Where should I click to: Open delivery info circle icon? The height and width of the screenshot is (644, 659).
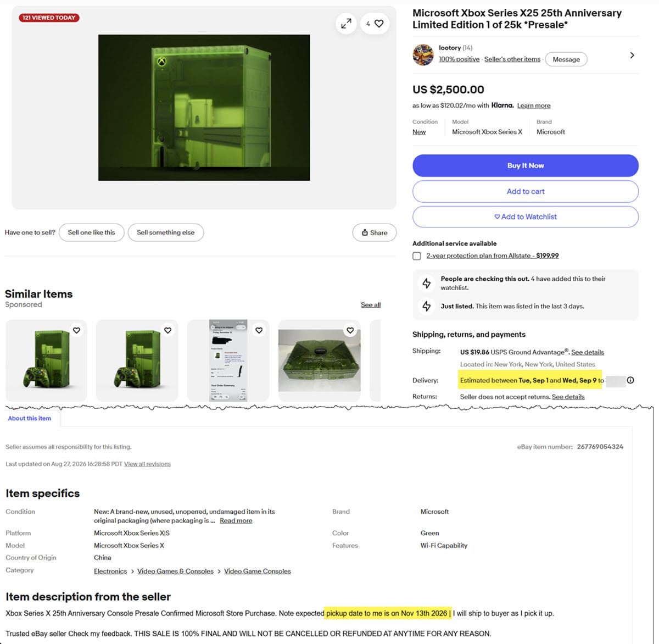tap(630, 380)
